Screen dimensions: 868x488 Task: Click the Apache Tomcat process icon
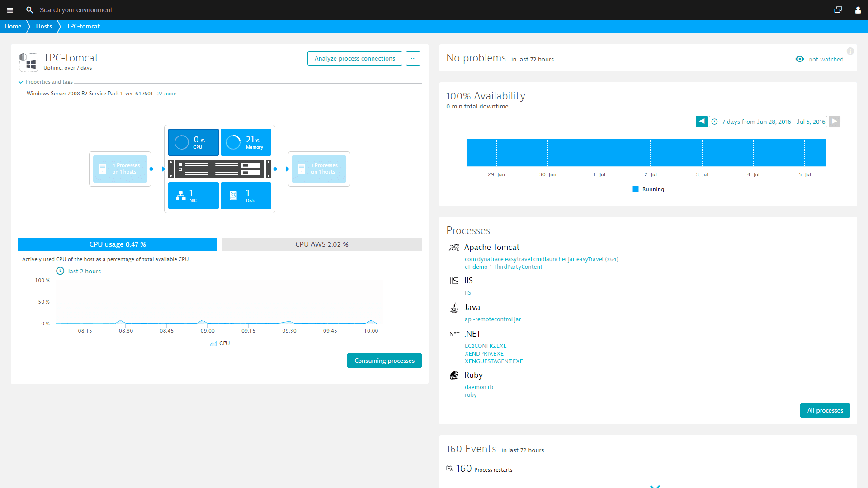[454, 246]
